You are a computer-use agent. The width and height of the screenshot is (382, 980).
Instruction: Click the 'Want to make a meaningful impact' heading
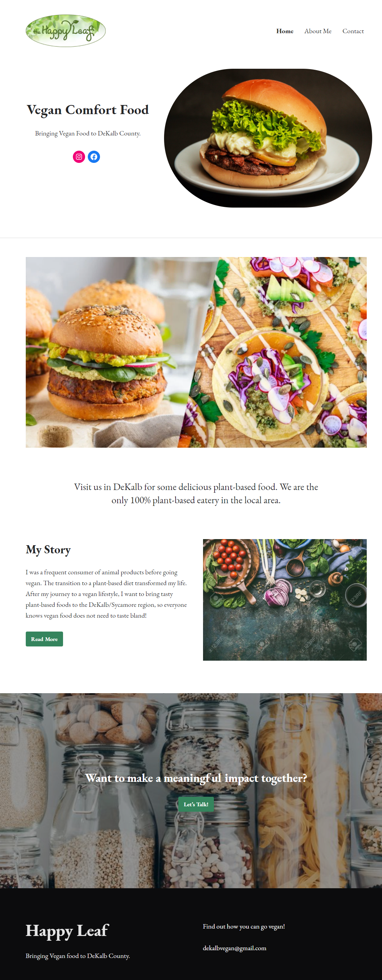tap(196, 779)
